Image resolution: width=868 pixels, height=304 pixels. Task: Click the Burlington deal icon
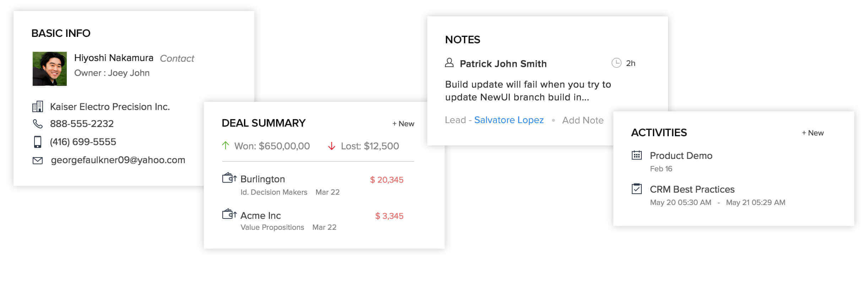[x=229, y=178]
